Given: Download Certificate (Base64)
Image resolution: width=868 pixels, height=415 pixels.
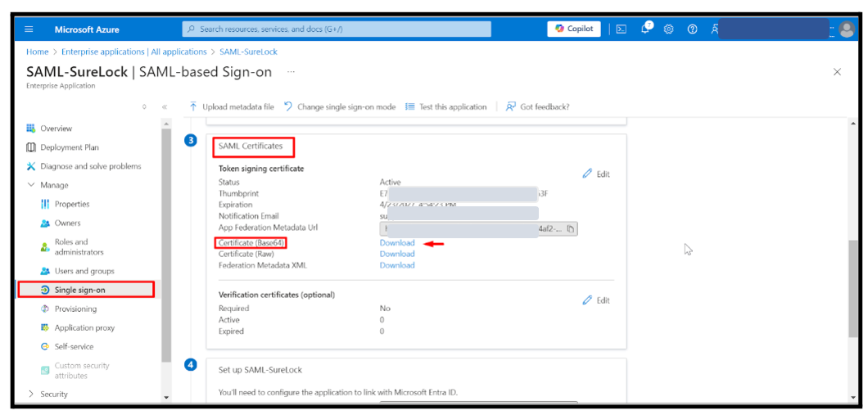Looking at the screenshot, I should pos(397,243).
